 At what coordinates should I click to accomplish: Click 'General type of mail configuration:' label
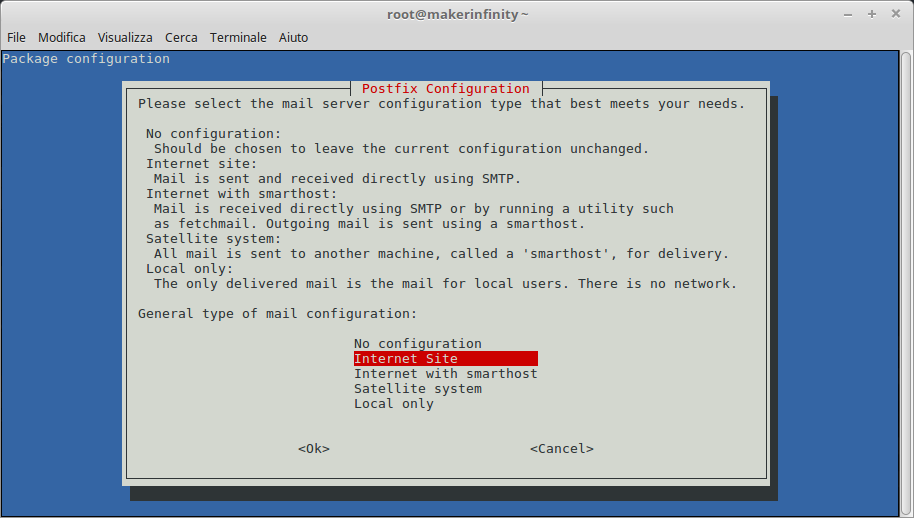tap(277, 313)
